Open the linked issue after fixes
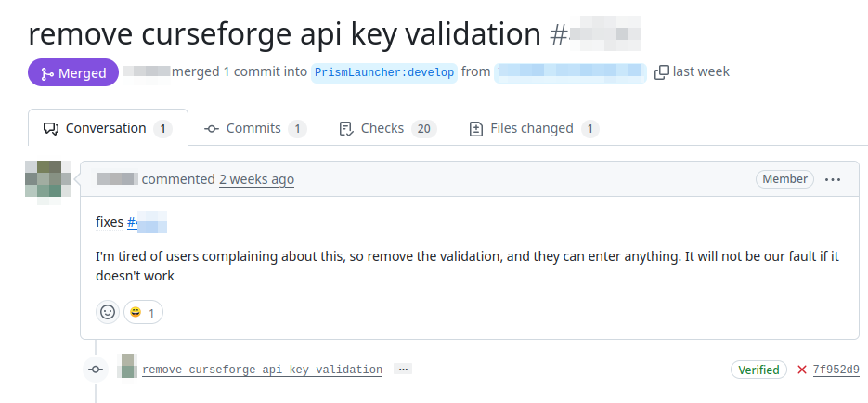 [x=147, y=222]
